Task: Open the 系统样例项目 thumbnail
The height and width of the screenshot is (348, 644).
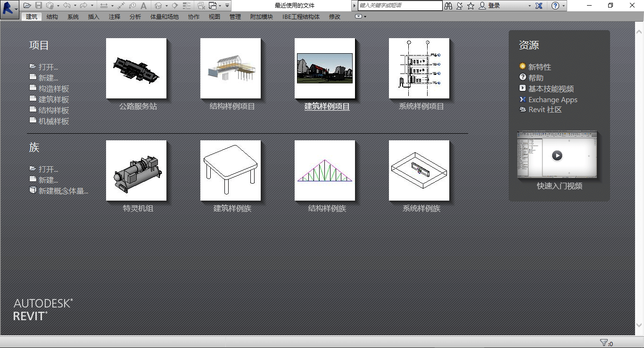Action: click(419, 68)
